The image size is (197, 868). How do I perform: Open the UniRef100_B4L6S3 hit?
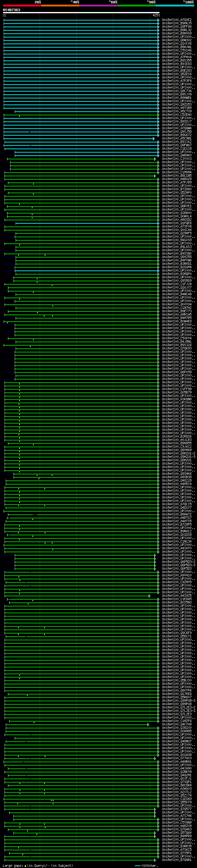[177, 247]
